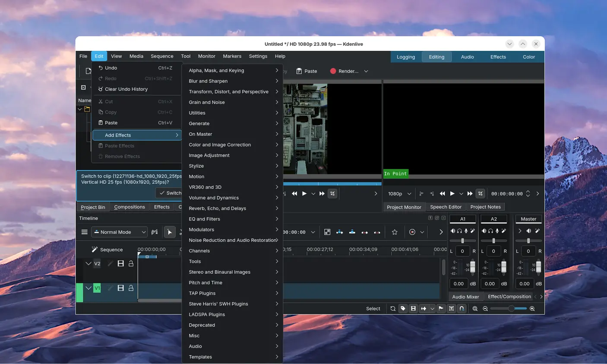This screenshot has height=364, width=607.
Task: Solo the A1 channel with headphones icon
Action: point(459,231)
